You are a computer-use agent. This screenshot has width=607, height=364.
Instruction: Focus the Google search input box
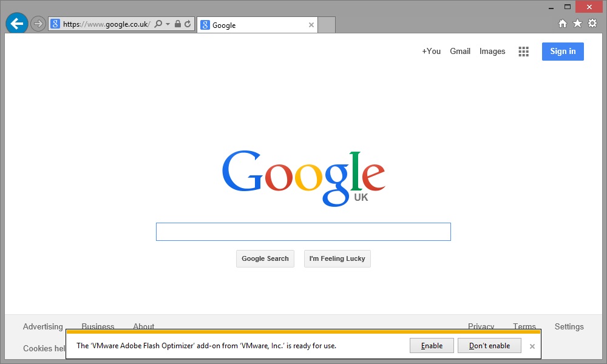pyautogui.click(x=303, y=232)
